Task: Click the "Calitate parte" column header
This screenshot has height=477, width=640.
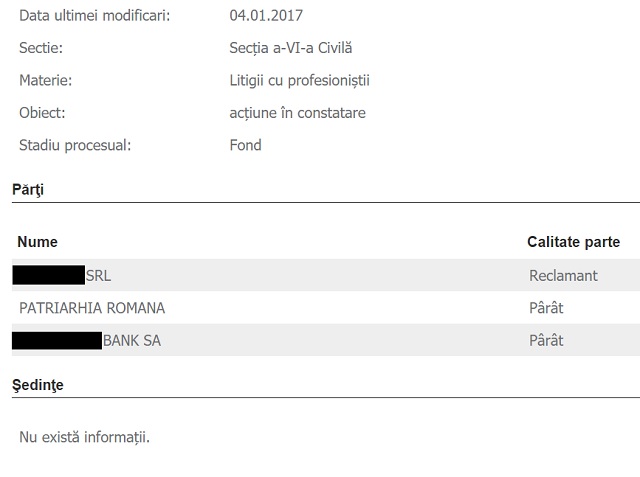Action: [x=573, y=242]
